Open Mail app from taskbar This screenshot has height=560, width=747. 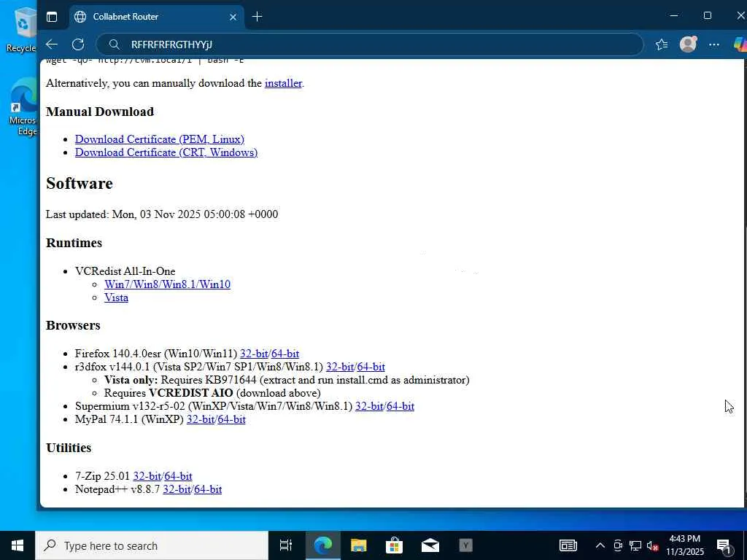coord(430,545)
